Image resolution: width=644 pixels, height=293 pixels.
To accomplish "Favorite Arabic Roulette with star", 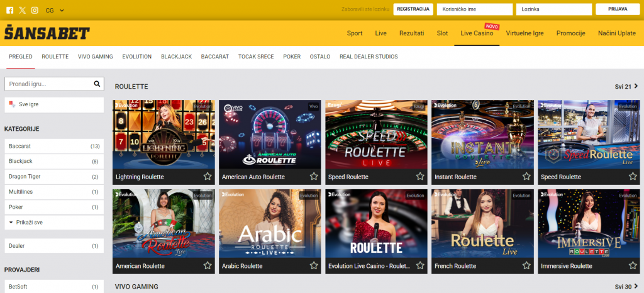I will (x=314, y=265).
